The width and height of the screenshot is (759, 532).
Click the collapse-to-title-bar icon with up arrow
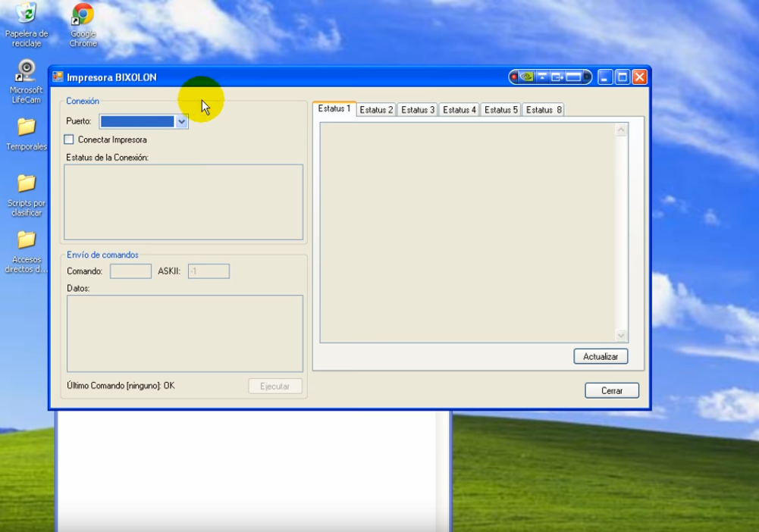pos(542,77)
